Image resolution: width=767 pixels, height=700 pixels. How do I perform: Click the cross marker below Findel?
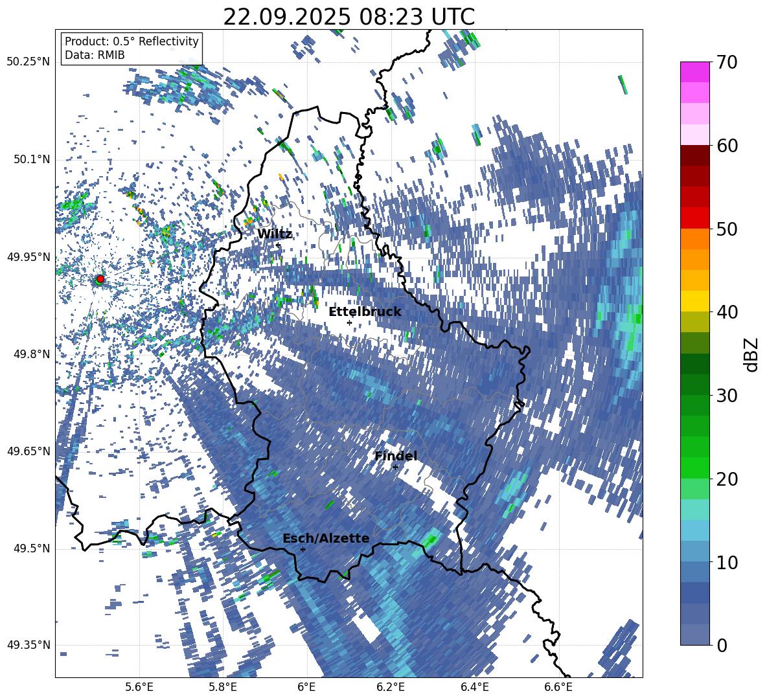pyautogui.click(x=395, y=468)
